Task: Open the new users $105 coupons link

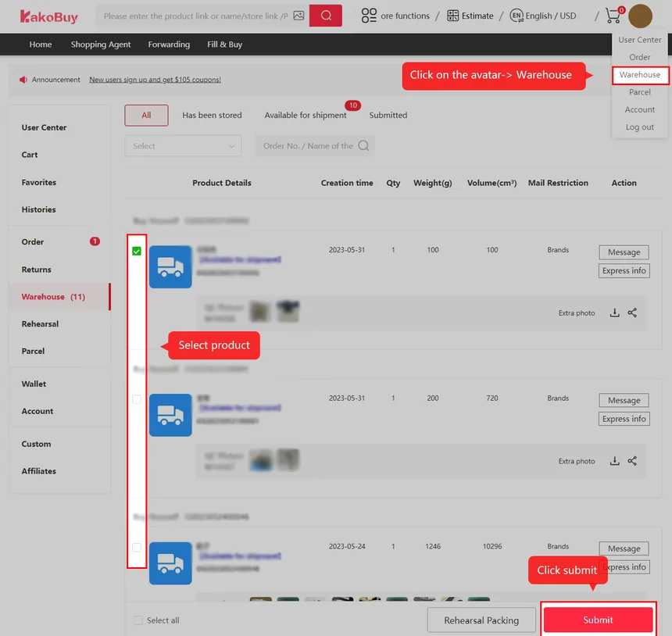Action: coord(155,80)
